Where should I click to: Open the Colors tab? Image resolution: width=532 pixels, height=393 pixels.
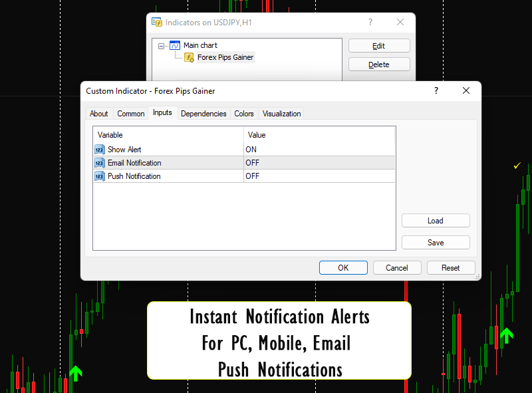pyautogui.click(x=244, y=114)
